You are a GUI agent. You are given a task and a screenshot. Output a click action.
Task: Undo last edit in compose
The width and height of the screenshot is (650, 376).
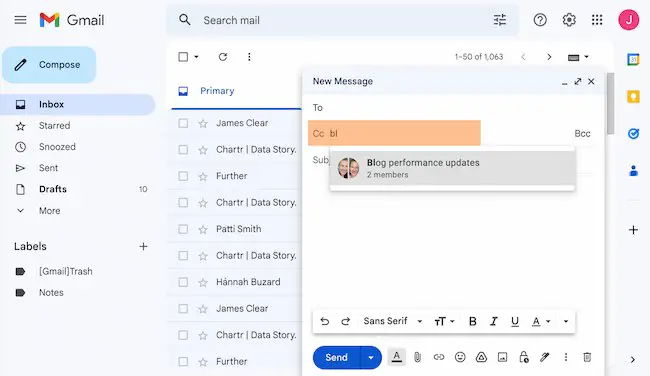click(x=325, y=321)
